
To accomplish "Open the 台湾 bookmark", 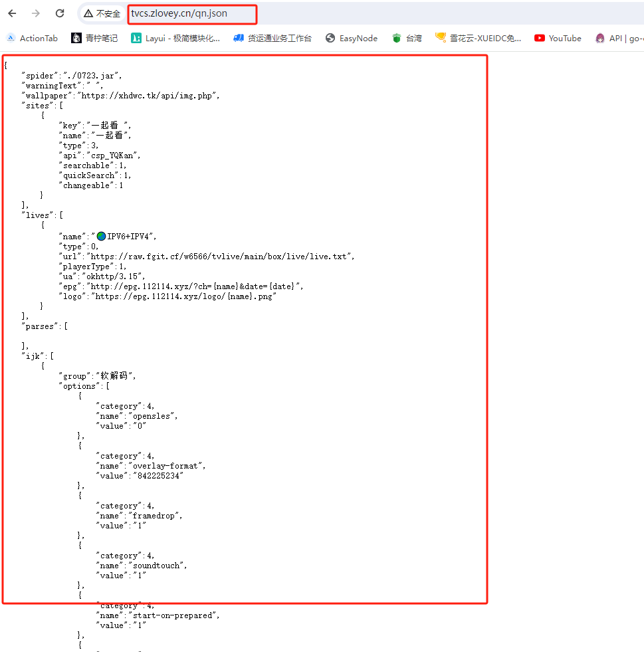I will coord(407,39).
